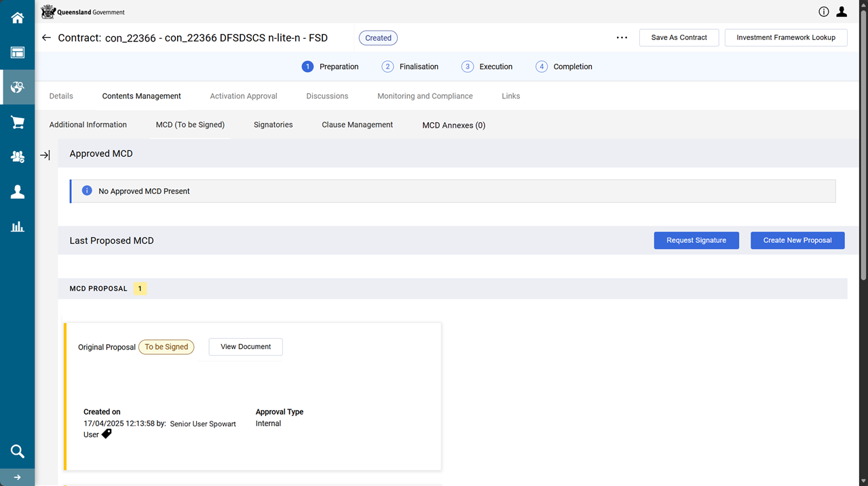This screenshot has height=486, width=868.
Task: Select the Finalisation step 2
Action: tap(410, 67)
